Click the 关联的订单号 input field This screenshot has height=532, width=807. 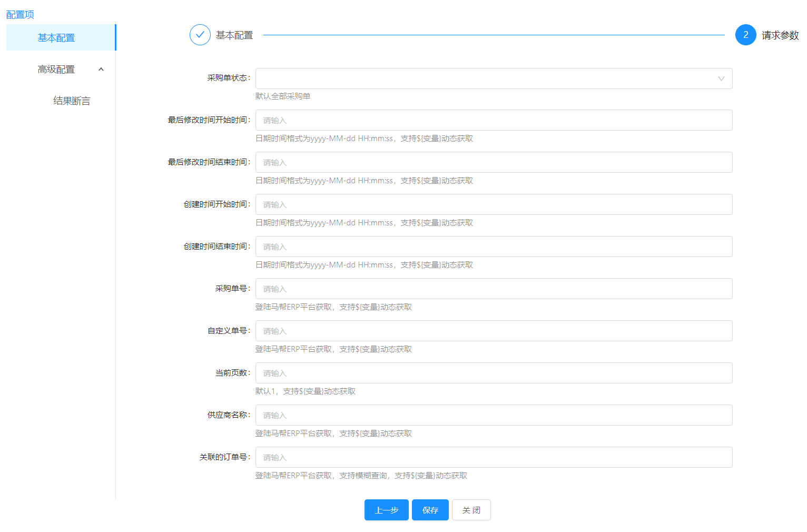coord(494,457)
